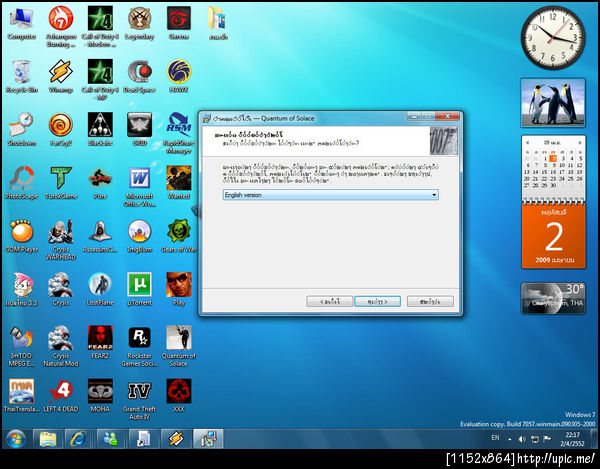This screenshot has width=600, height=469.
Task: Open the Garena desktop icon
Action: [179, 24]
